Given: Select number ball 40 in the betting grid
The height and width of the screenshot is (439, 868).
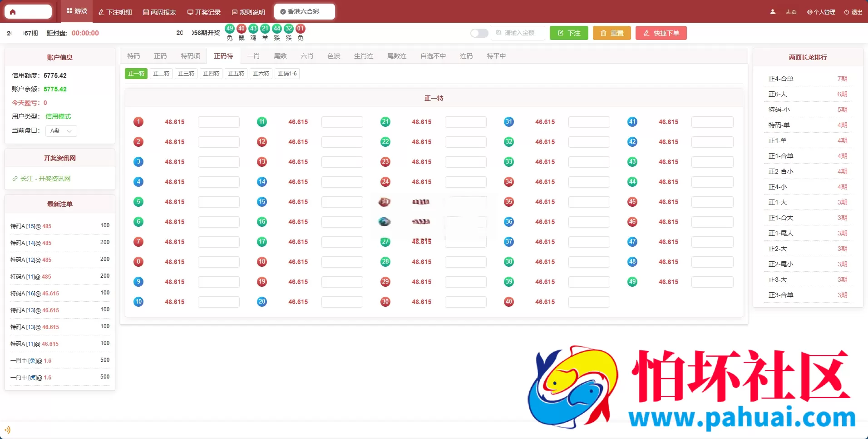Looking at the screenshot, I should (x=509, y=302).
